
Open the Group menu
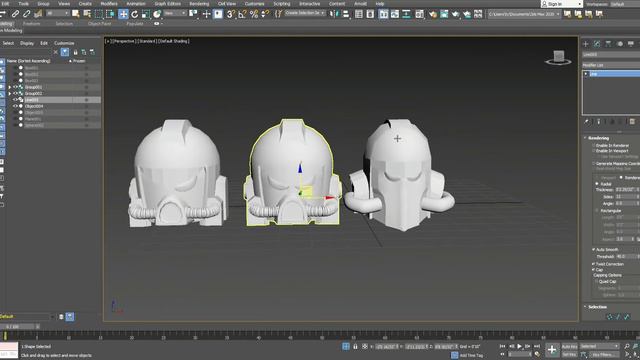[x=43, y=4]
